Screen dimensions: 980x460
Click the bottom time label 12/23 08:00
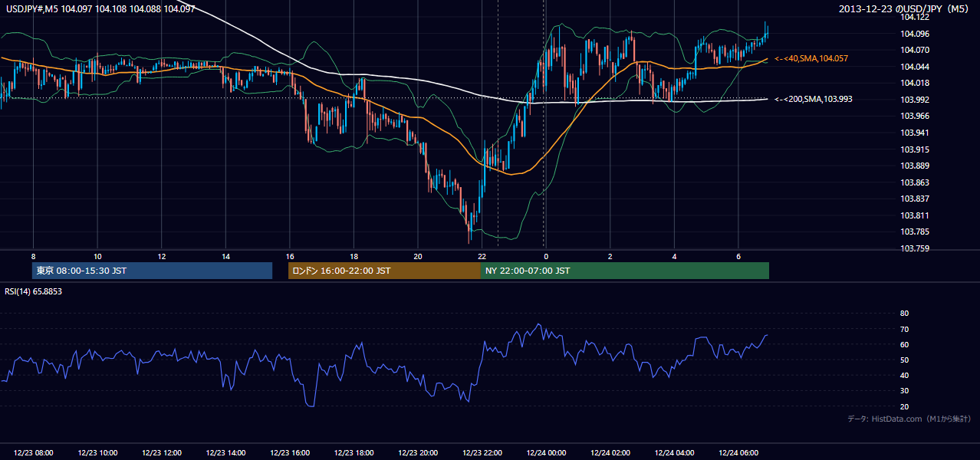point(33,452)
